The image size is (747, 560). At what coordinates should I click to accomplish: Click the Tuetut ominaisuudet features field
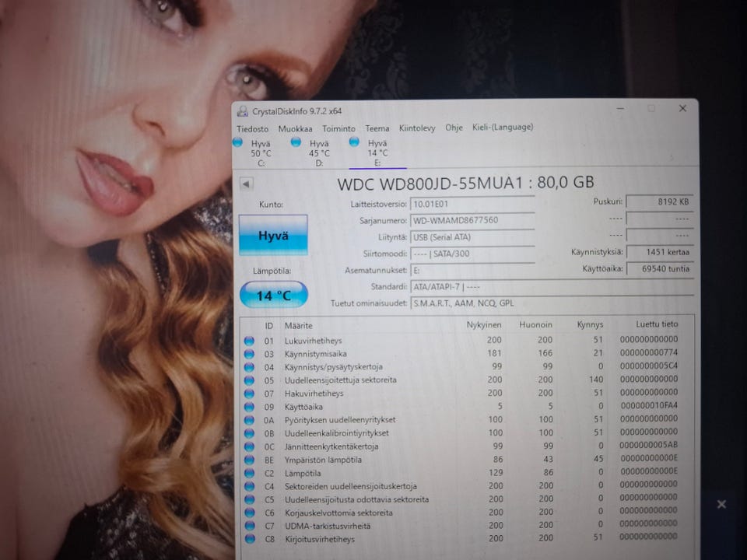click(x=552, y=303)
